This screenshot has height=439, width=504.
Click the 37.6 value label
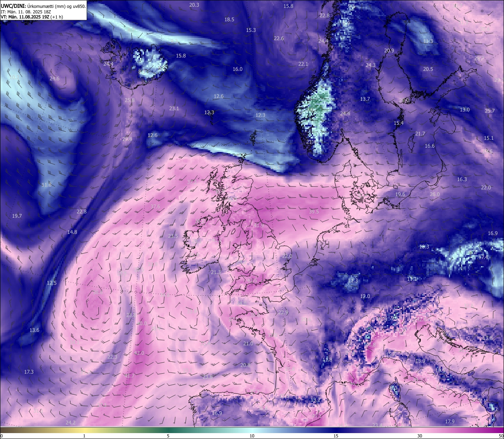pos(155,207)
